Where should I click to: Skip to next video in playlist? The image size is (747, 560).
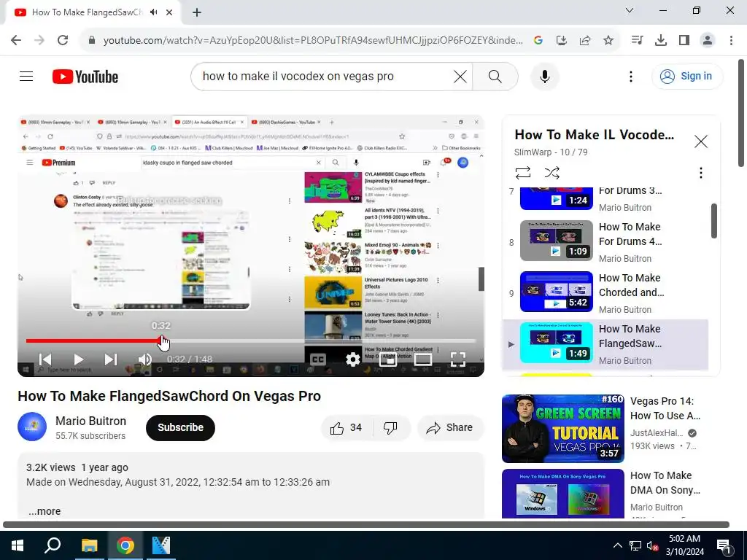point(111,359)
